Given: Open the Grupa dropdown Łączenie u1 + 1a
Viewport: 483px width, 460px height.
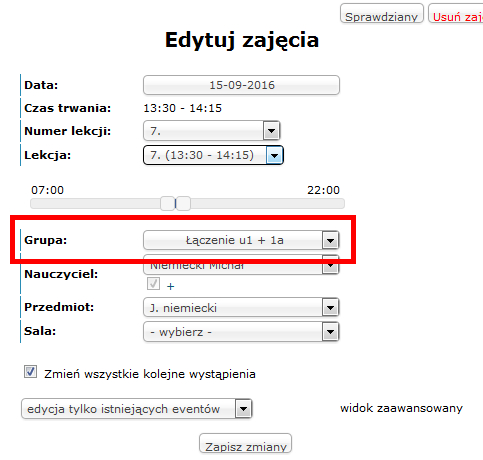Looking at the screenshot, I should tap(241, 240).
